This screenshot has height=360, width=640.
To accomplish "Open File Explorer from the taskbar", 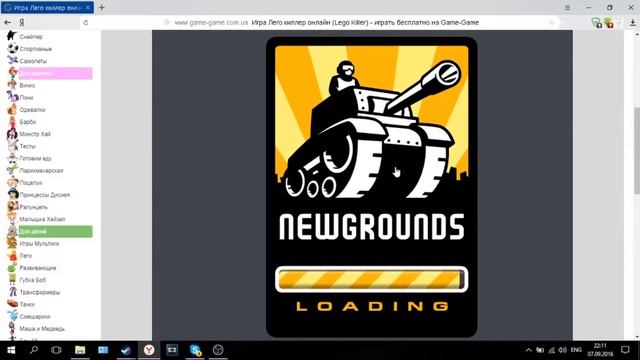I will pos(80,350).
